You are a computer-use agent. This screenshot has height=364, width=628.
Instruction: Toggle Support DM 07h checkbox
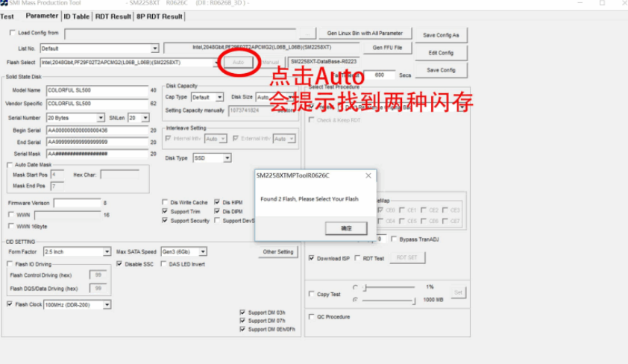(242, 321)
